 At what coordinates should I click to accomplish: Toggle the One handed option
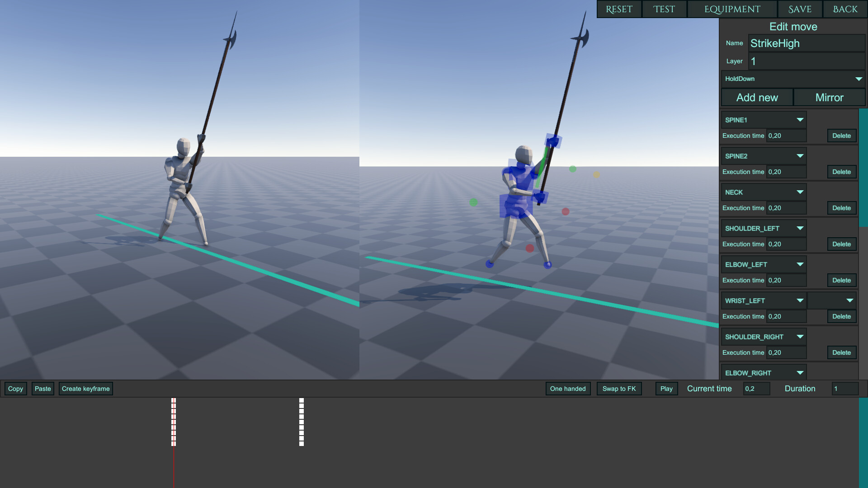point(568,389)
